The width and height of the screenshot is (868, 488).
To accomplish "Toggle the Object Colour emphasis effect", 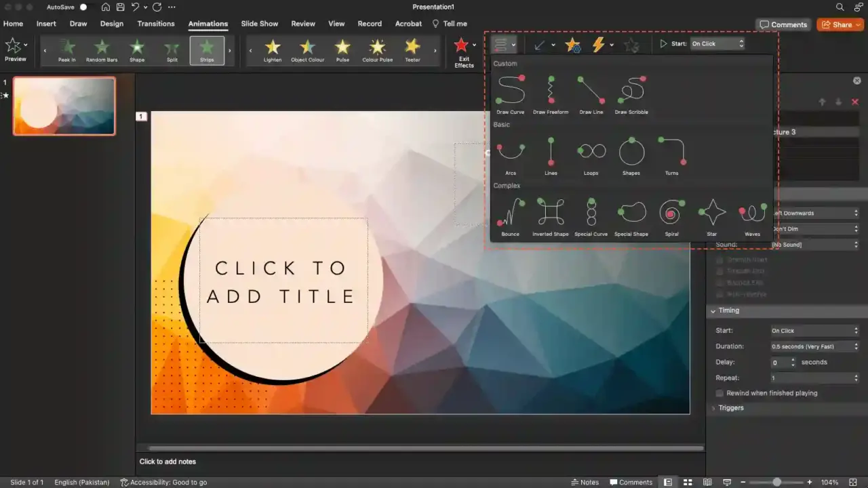I will point(307,50).
